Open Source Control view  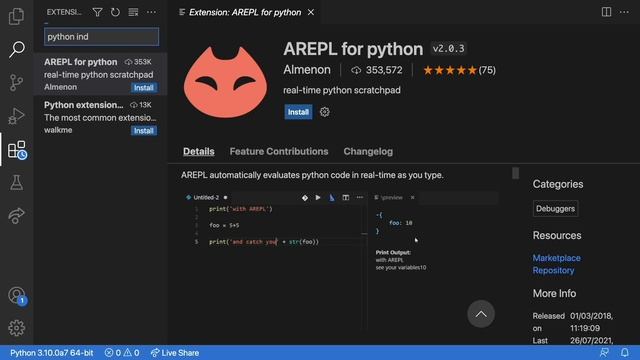point(16,82)
